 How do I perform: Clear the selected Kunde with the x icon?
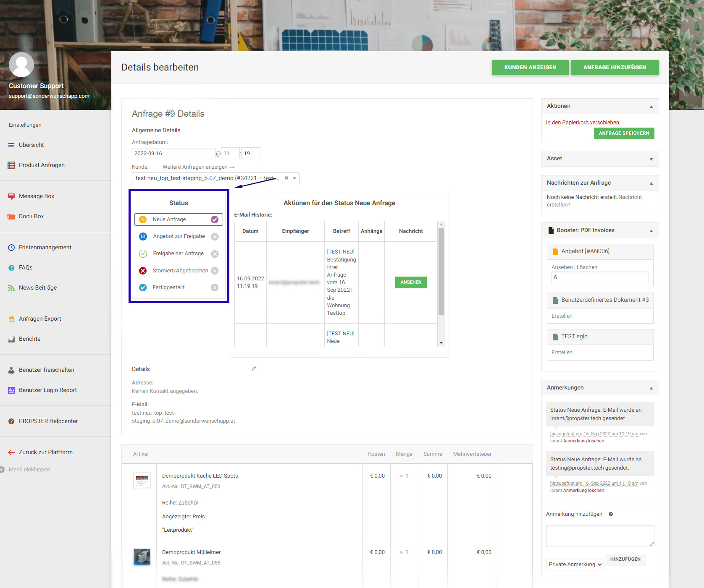coord(286,178)
